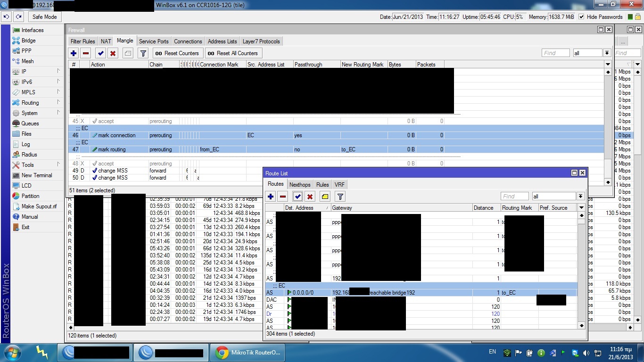Open the Radius settings
Screen dimensions: 644x362
point(29,155)
